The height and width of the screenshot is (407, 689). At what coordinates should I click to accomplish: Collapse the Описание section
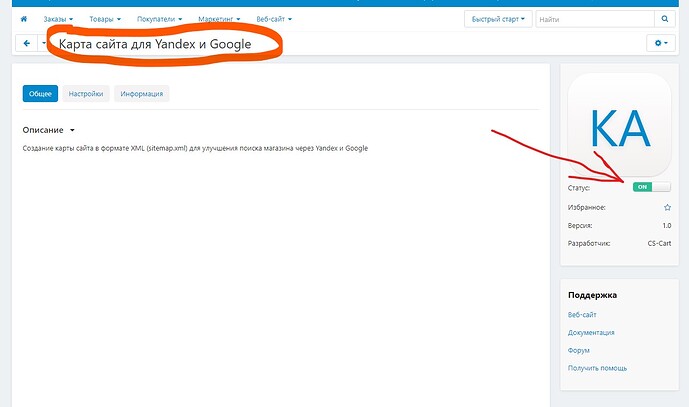[x=48, y=130]
